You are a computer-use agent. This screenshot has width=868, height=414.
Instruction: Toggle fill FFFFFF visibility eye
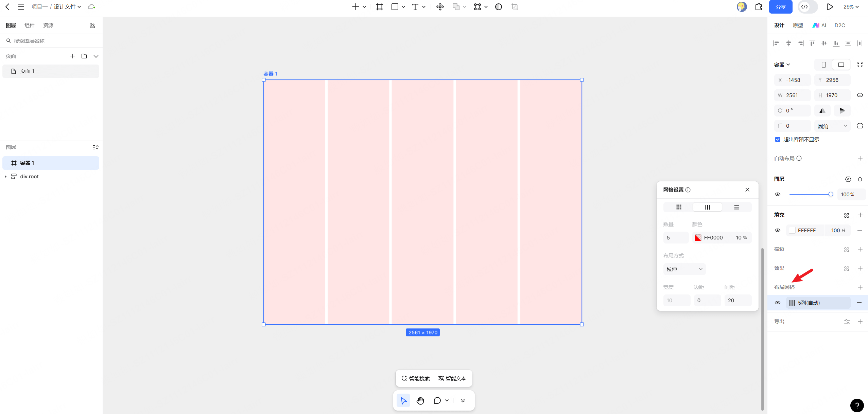[x=778, y=230]
